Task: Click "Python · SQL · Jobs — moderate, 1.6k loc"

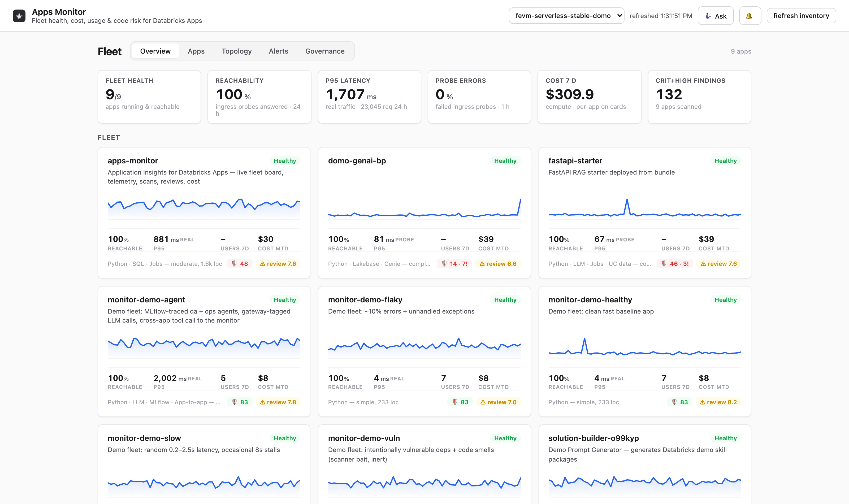Action: 165,264
